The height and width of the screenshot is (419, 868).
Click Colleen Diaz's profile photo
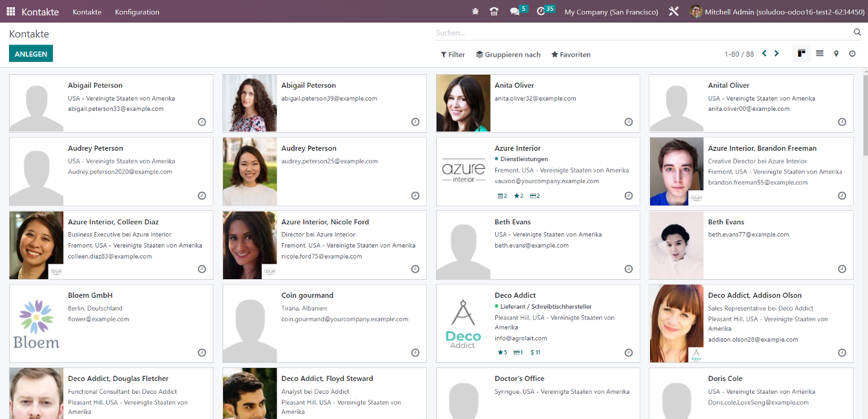coord(37,245)
